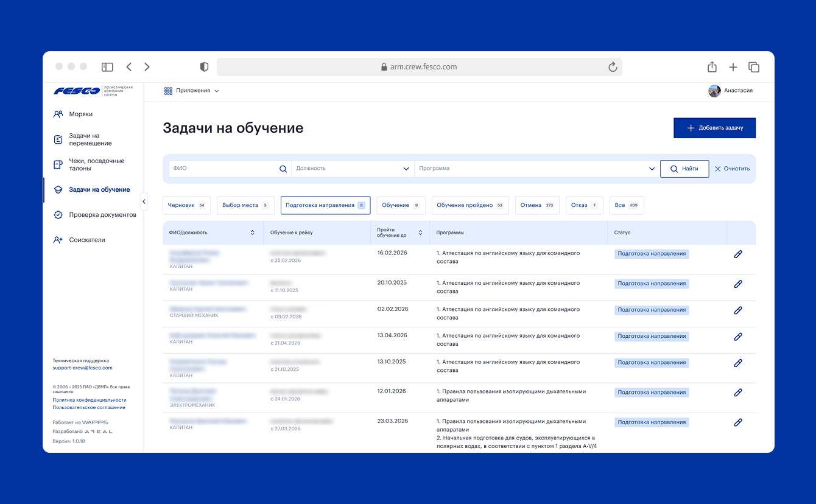The image size is (816, 504).
Task: Click the edit pencil for the 16.02.2026 row
Action: pos(737,254)
